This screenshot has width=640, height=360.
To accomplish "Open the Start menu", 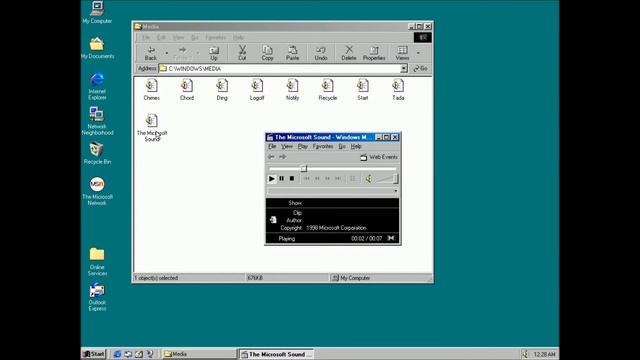I will tap(94, 354).
